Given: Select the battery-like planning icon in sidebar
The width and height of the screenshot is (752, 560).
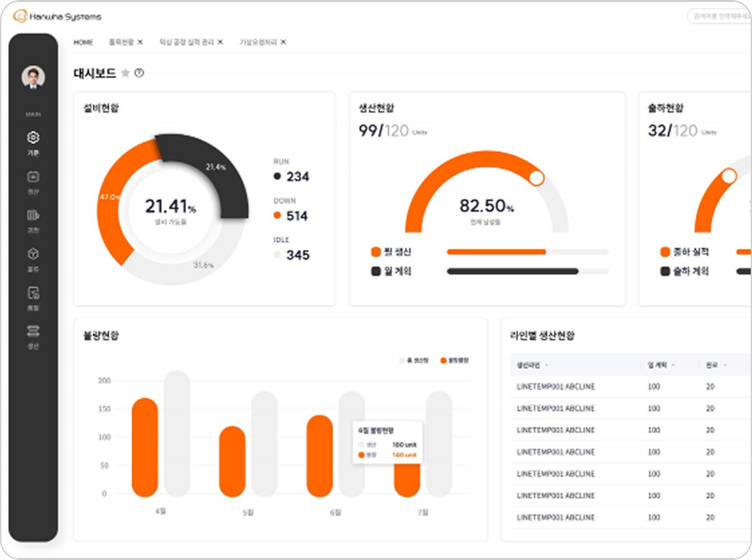Looking at the screenshot, I should coord(33,215).
